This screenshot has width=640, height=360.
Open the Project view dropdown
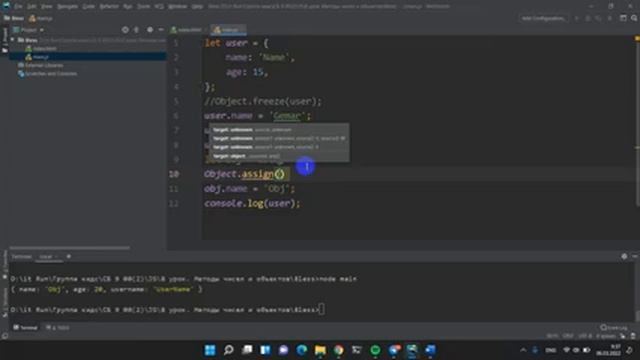(x=29, y=30)
